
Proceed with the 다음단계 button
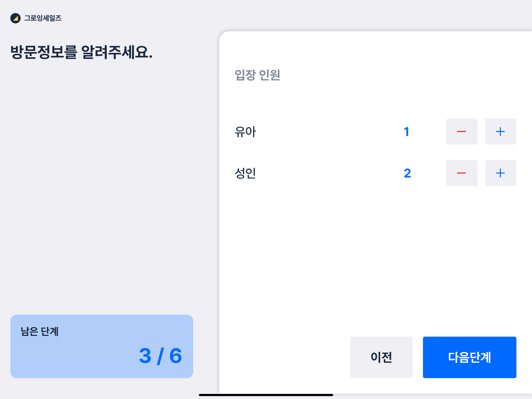tap(469, 357)
